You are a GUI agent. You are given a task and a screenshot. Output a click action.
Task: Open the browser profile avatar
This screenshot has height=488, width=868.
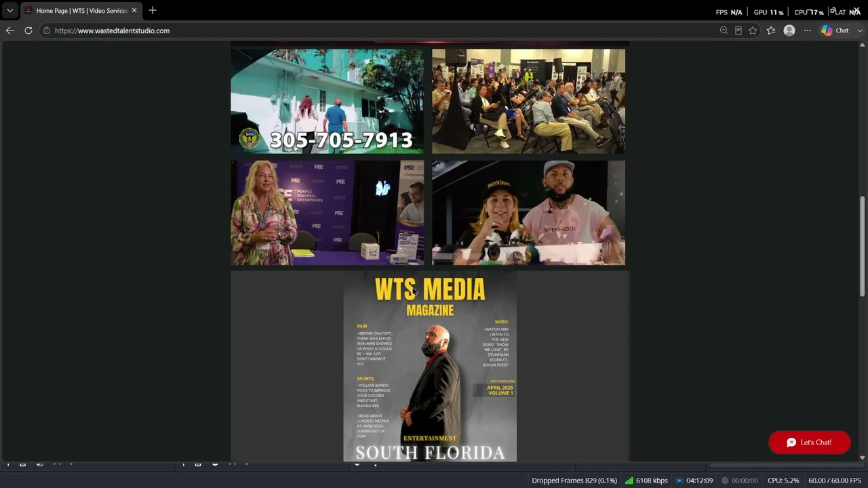789,30
